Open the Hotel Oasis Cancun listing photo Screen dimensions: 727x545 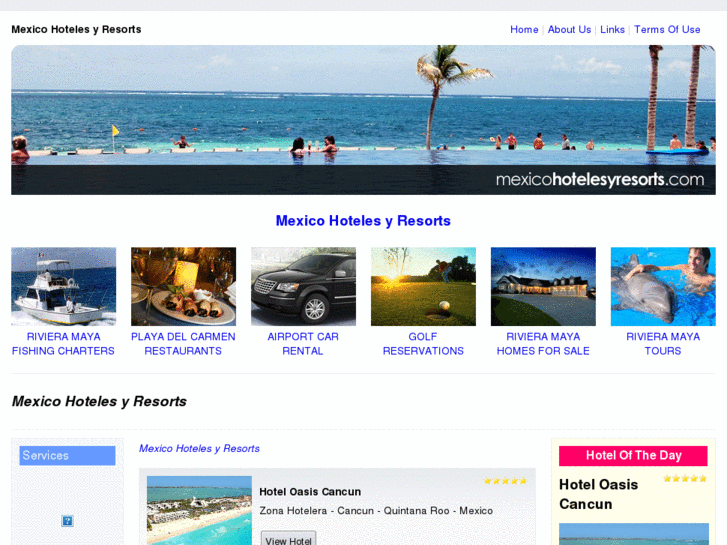[x=199, y=510]
